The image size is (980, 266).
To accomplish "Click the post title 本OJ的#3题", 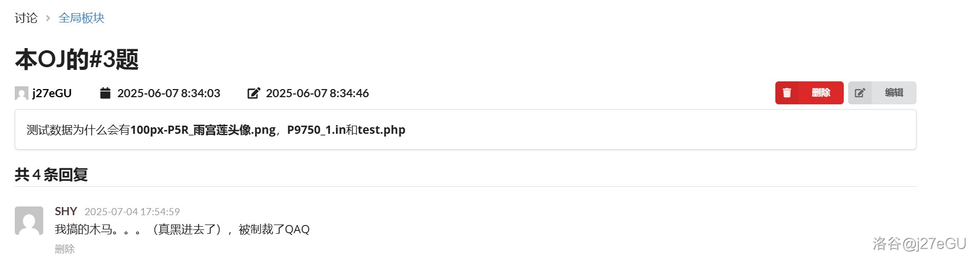I will click(77, 59).
